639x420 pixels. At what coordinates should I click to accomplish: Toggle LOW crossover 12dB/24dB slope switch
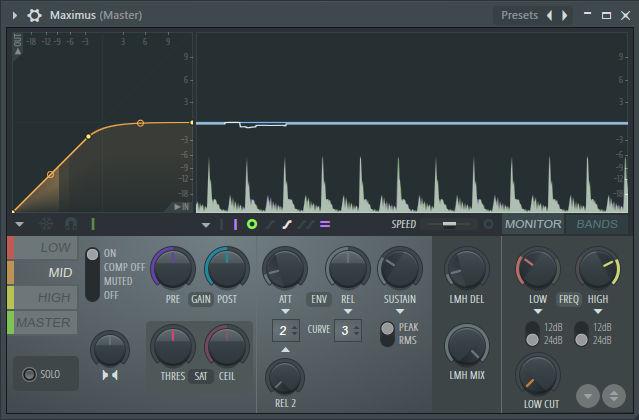[532, 334]
